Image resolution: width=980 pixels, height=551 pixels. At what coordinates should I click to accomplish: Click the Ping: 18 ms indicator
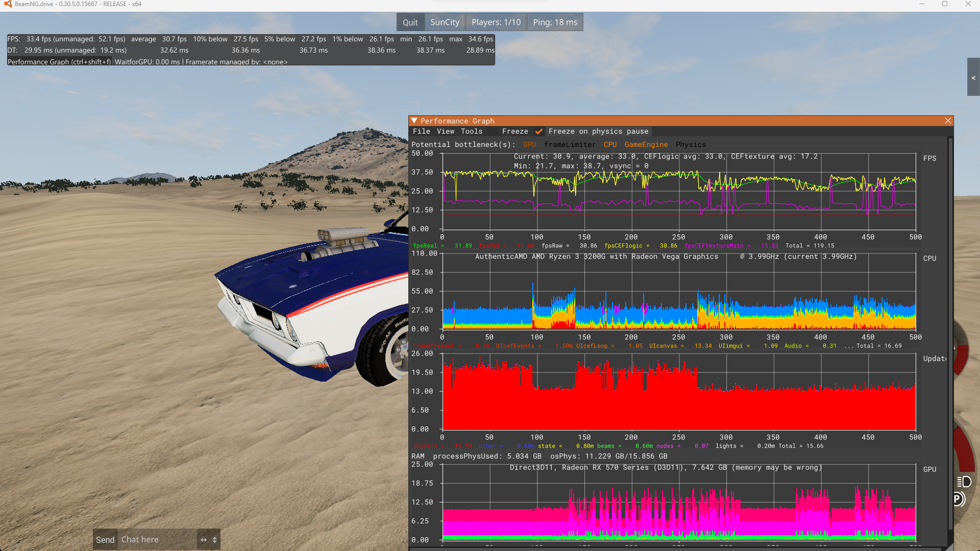point(555,22)
